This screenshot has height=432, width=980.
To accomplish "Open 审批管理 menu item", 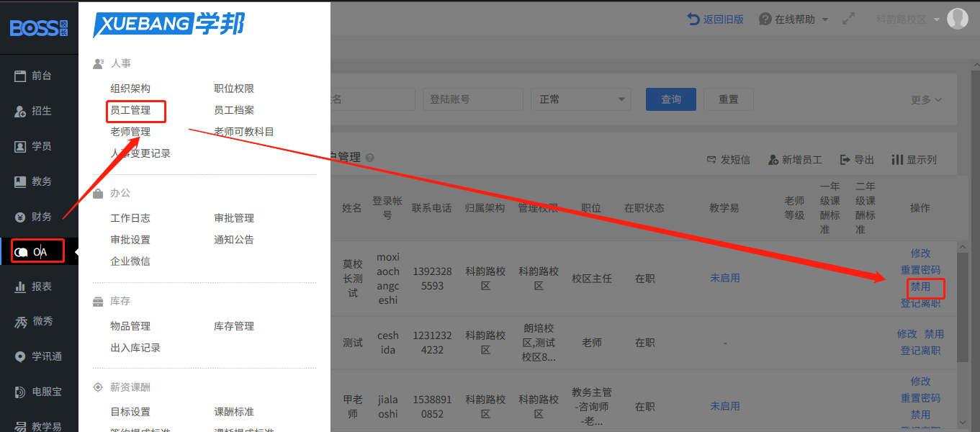I will 234,218.
